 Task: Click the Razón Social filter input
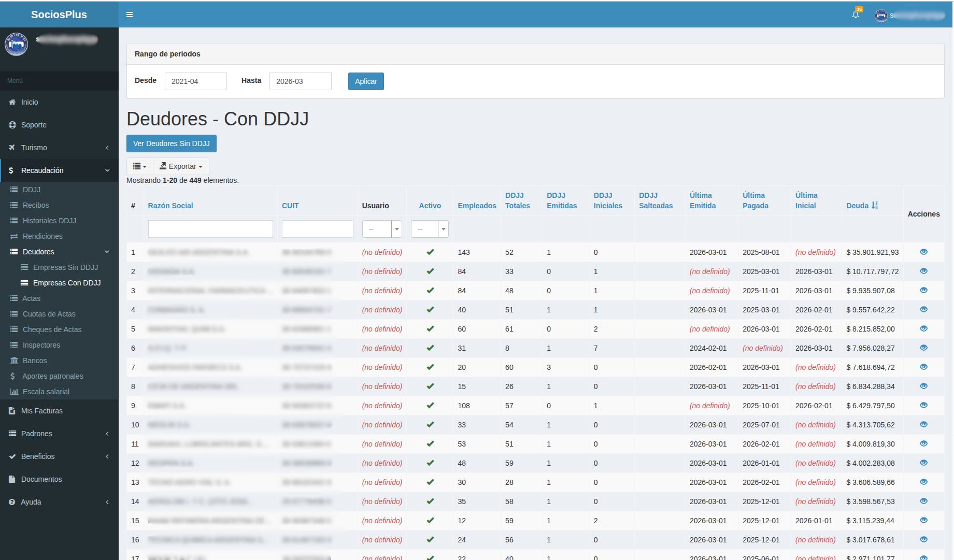click(210, 229)
